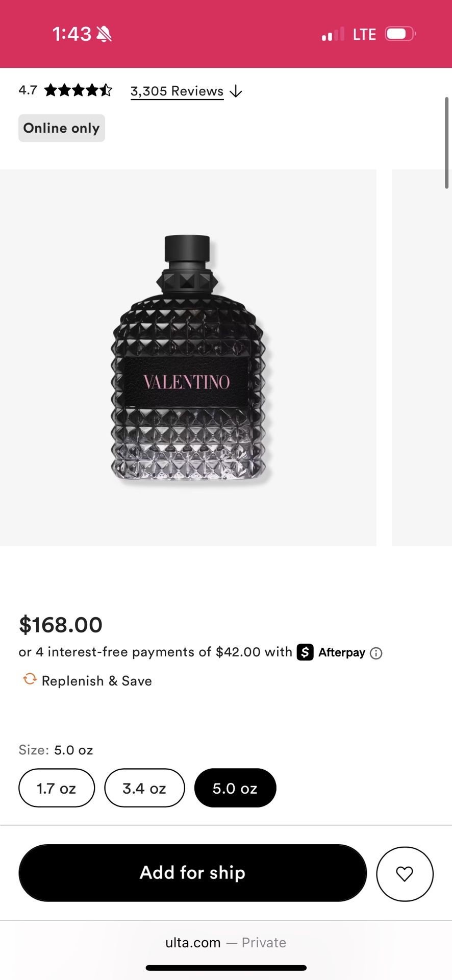
Task: Expand reviews using the downward arrow
Action: [x=236, y=91]
